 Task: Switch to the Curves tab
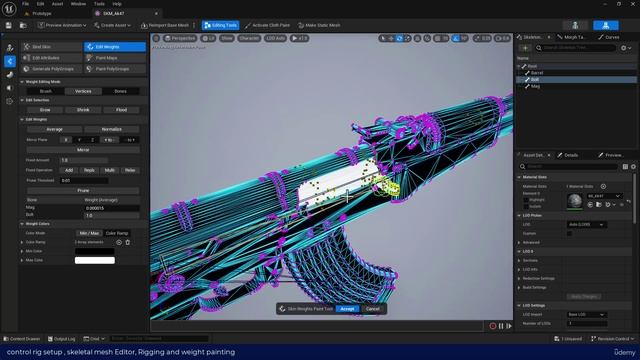[611, 37]
